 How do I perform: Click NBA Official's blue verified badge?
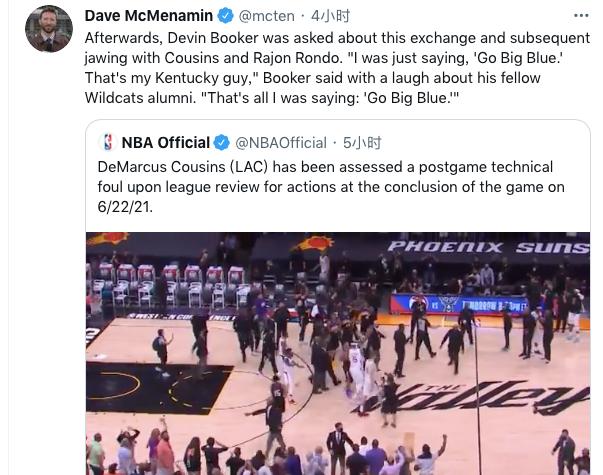point(222,143)
